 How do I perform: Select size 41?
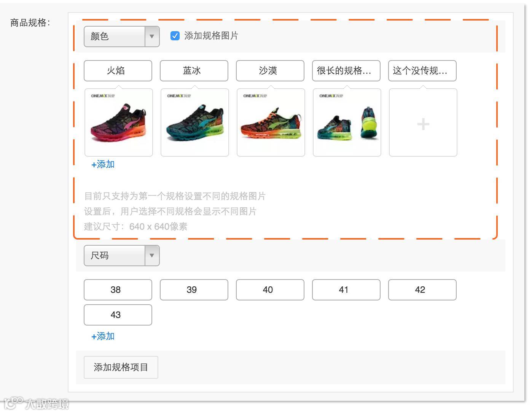pos(346,290)
